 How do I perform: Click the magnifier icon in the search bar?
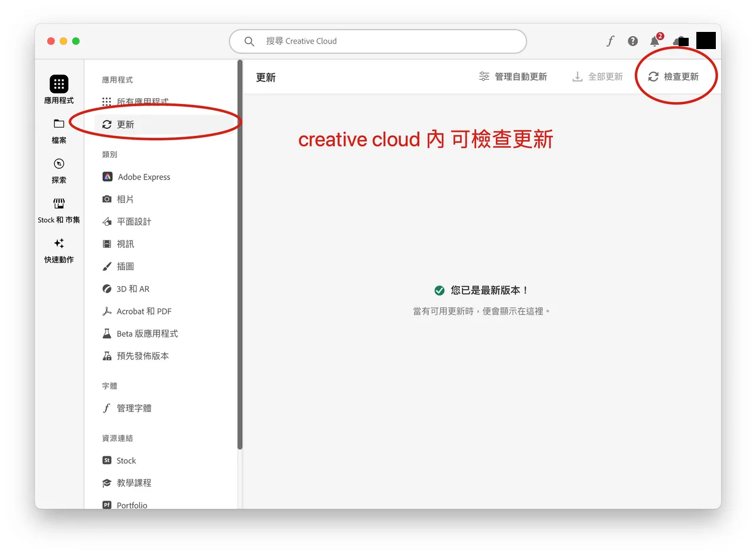click(x=249, y=41)
